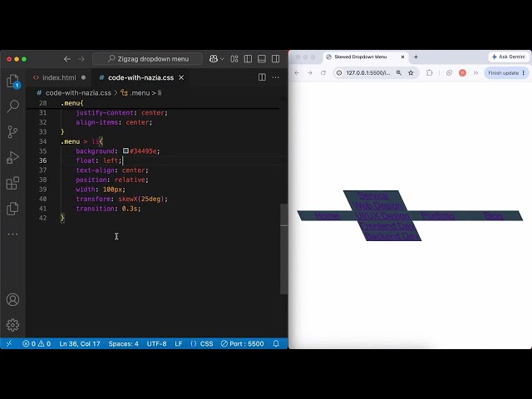Open Problems from errors and warnings count
The height and width of the screenshot is (399, 532).
[37, 343]
